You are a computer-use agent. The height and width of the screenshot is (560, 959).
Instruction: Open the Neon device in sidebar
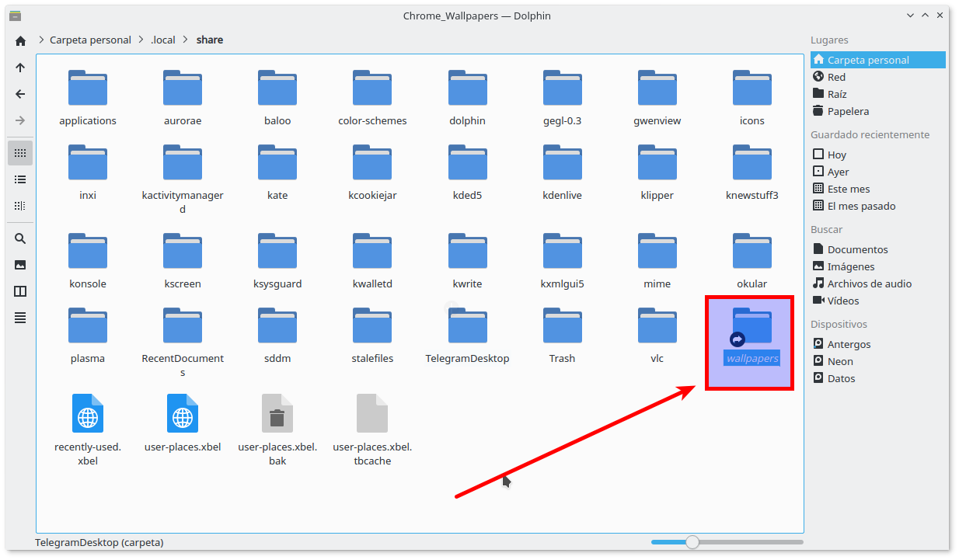[840, 361]
